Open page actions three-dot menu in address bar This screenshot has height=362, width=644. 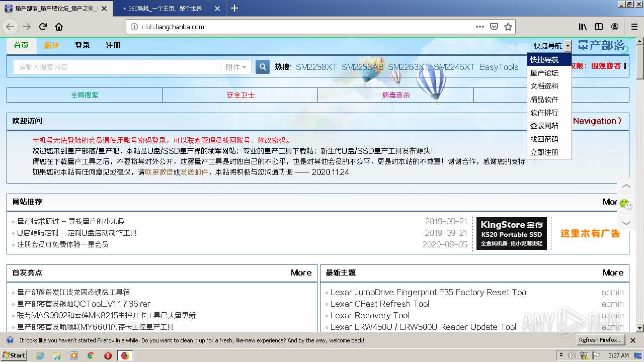point(480,27)
